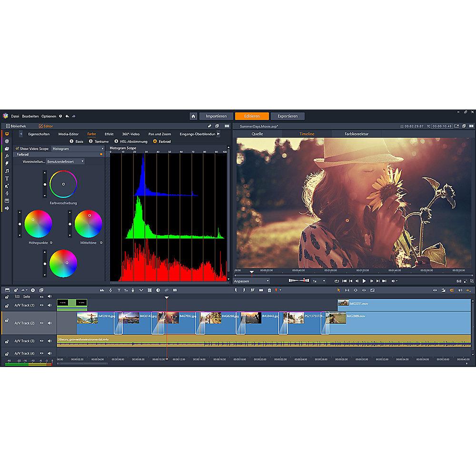Open the Bibliothek panel
Screen dimensions: 476x476
tap(16, 126)
